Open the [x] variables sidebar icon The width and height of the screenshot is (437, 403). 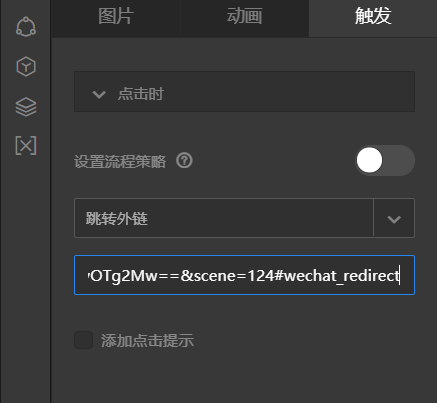click(x=26, y=145)
